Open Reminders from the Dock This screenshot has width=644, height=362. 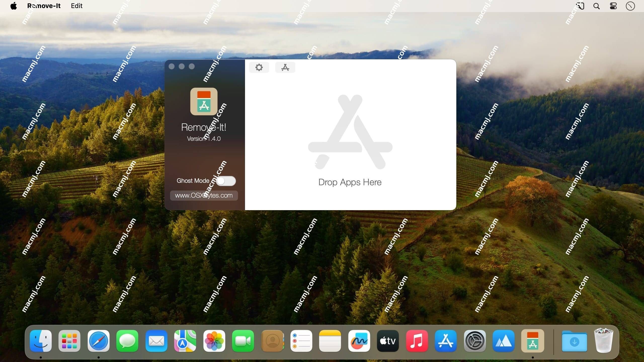(x=301, y=341)
